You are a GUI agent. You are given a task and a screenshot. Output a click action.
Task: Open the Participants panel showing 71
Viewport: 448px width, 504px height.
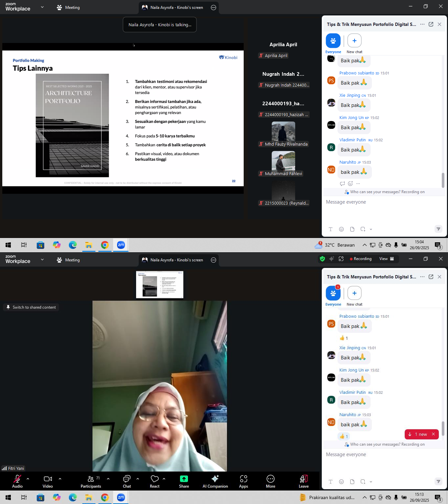[x=91, y=481]
